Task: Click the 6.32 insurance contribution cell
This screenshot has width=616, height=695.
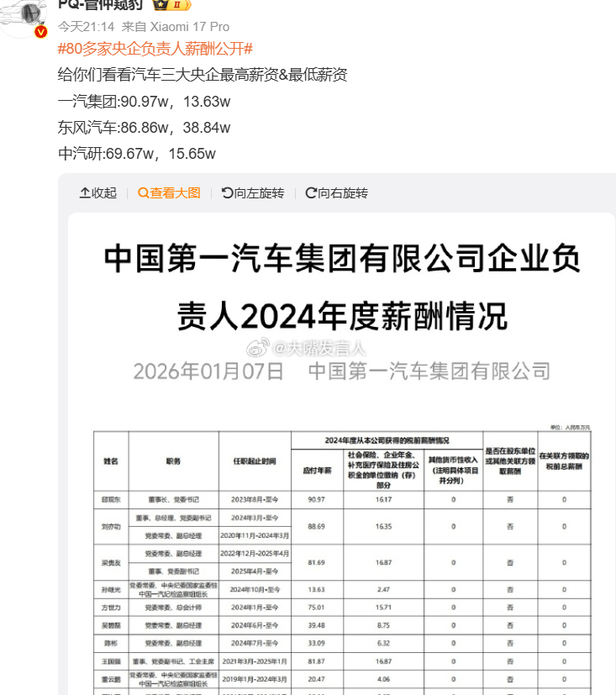Action: coord(384,643)
